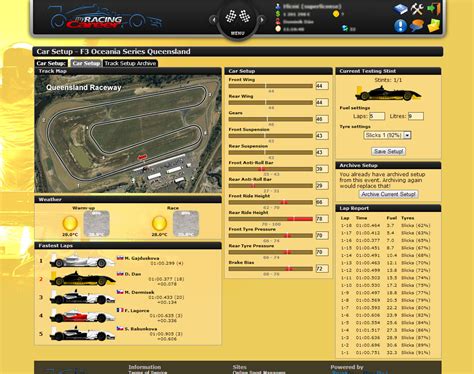Click the Rear Anti-Roll Bar value field
This screenshot has width=474, height=374.
click(322, 186)
